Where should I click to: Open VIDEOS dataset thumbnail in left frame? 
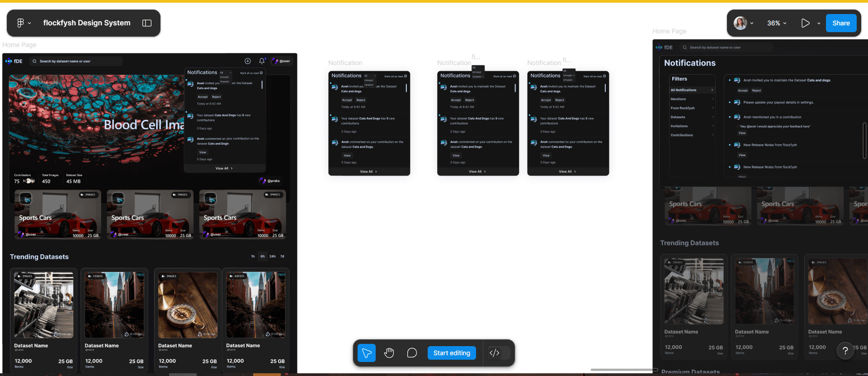pos(114,305)
